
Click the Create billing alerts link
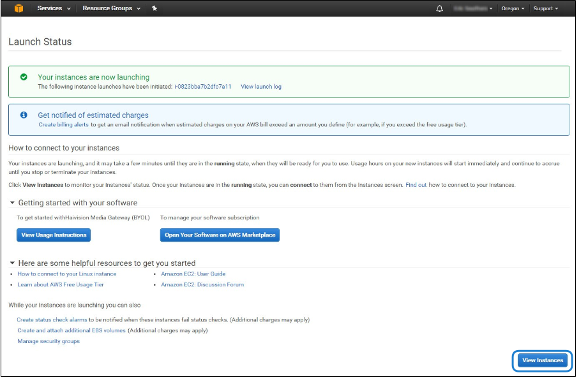point(63,124)
